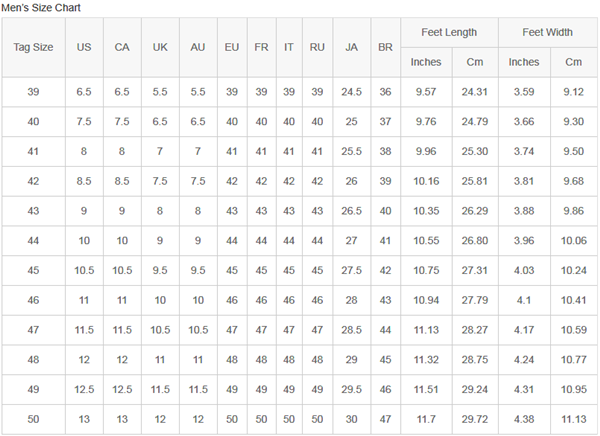Click tag size 50 in last row

point(33,419)
